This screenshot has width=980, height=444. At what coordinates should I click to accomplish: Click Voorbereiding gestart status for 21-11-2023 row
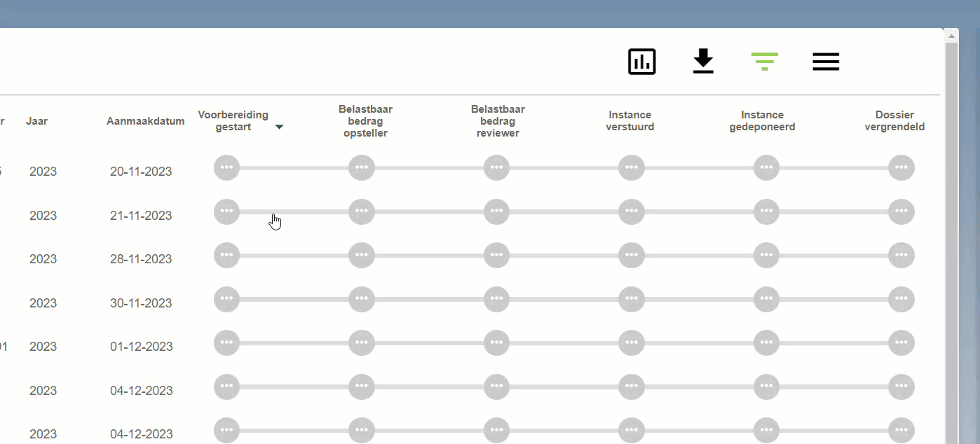pos(226,211)
